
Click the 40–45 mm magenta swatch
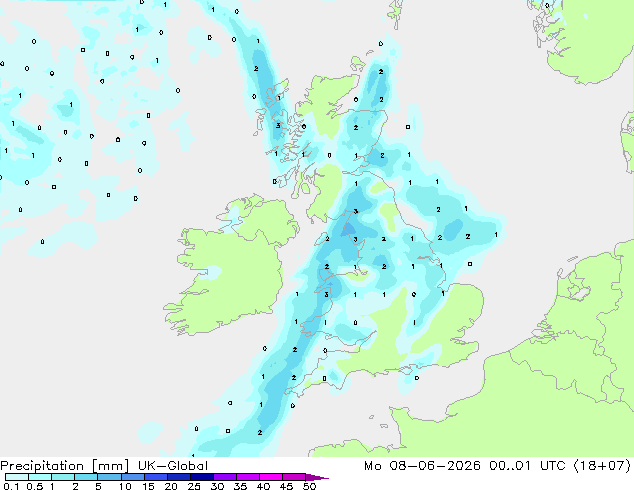(271, 477)
